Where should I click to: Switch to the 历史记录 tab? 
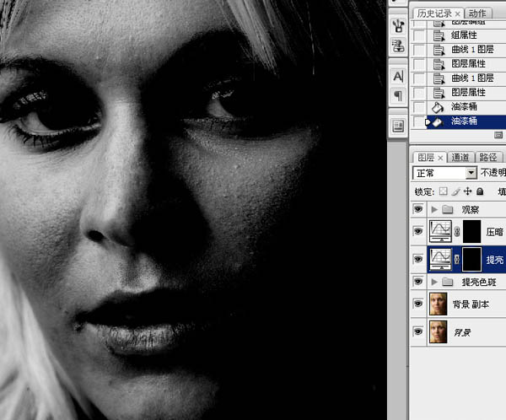(434, 13)
